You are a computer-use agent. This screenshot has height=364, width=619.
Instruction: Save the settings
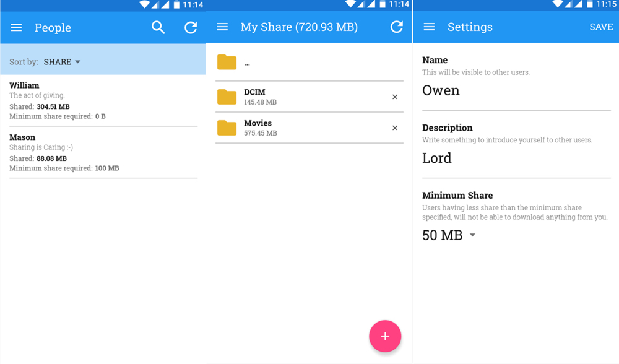pos(600,27)
